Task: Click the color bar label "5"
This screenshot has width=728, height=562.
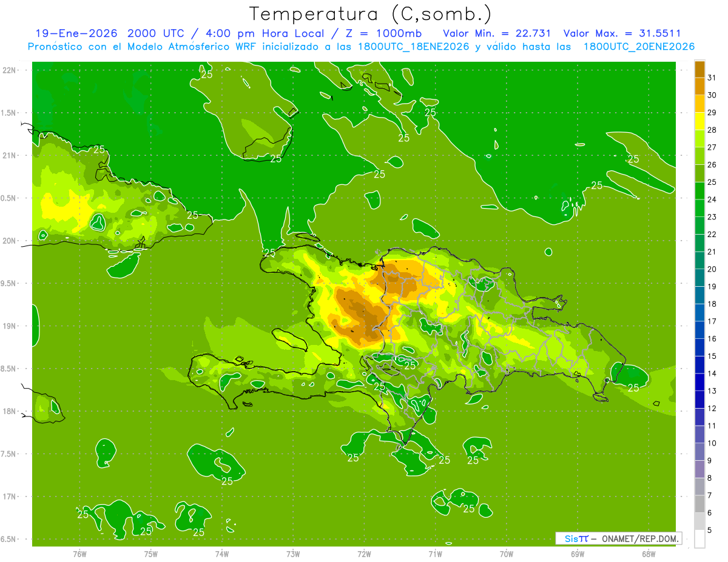Action: point(709,530)
